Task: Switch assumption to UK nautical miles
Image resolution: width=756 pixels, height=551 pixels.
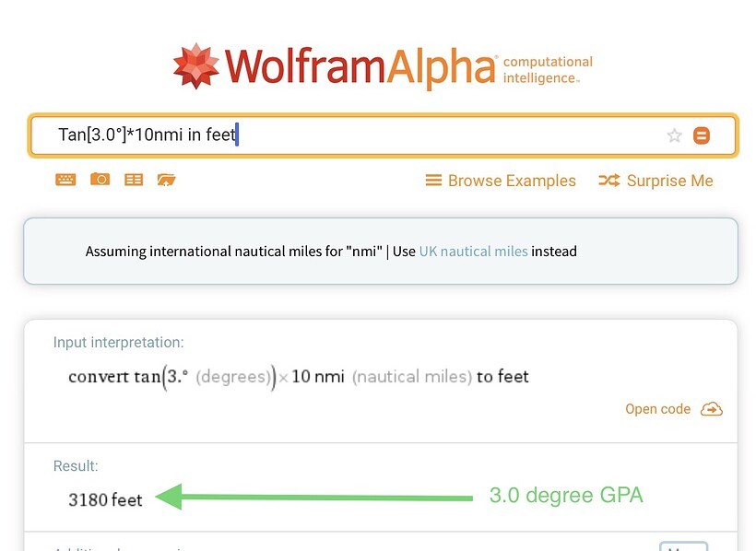Action: [x=473, y=251]
